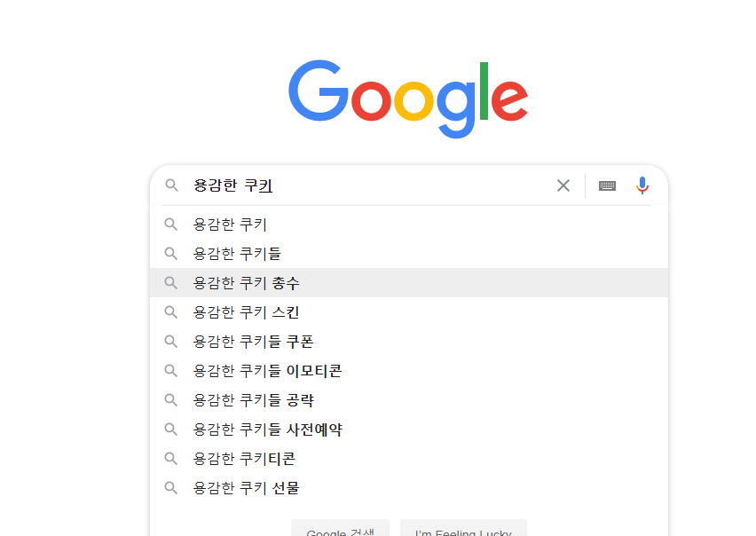Click the magnifier icon inside the search box

[172, 185]
